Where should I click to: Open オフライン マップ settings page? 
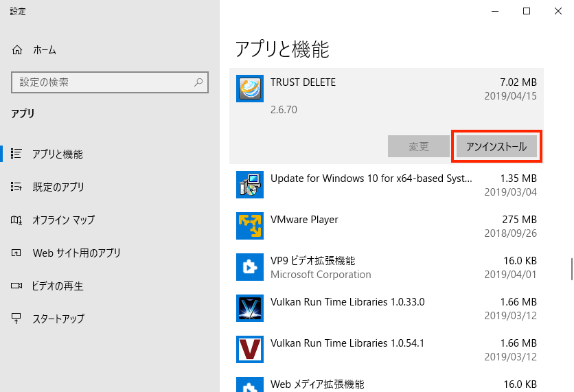click(x=63, y=220)
